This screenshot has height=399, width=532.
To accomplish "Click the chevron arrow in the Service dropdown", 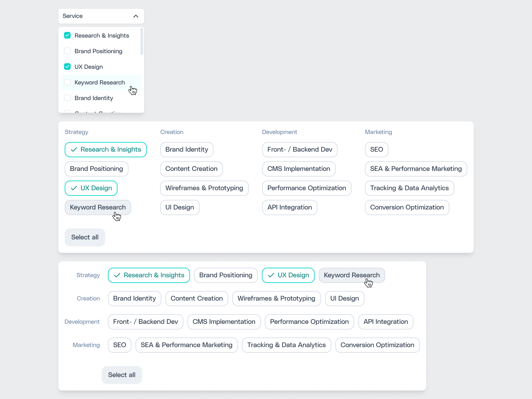I will coord(136,16).
